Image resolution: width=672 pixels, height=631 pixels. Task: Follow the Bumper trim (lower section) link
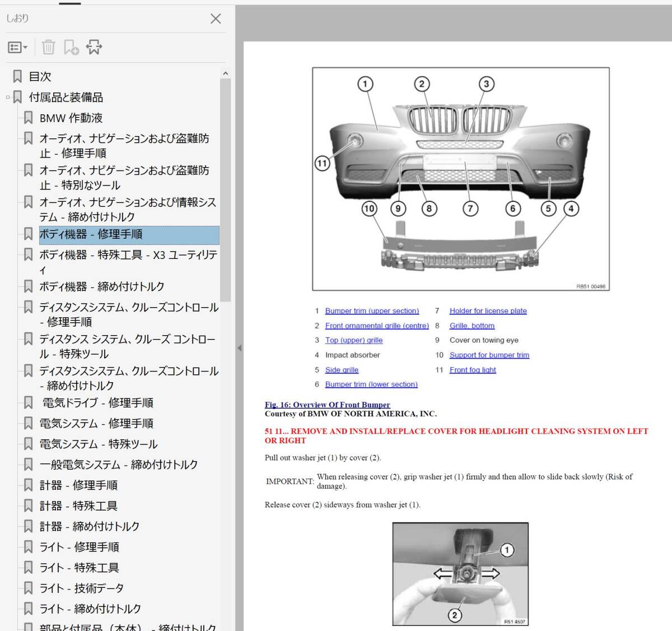click(371, 384)
